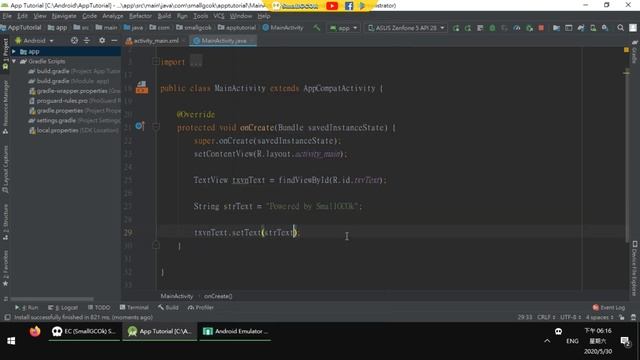Image resolution: width=640 pixels, height=360 pixels.
Task: Collapse the onCreate method fold marker
Action: (x=156, y=127)
